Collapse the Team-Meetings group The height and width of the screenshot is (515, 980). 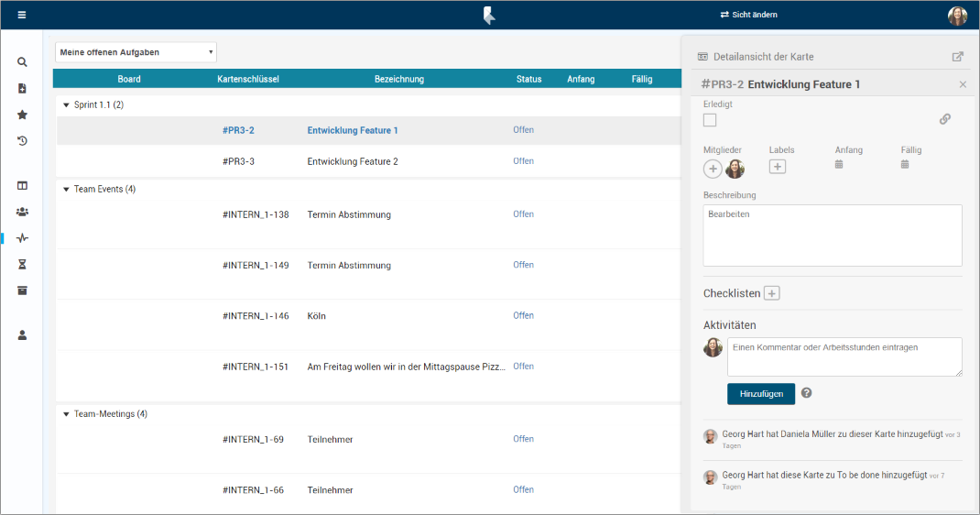pyautogui.click(x=66, y=414)
